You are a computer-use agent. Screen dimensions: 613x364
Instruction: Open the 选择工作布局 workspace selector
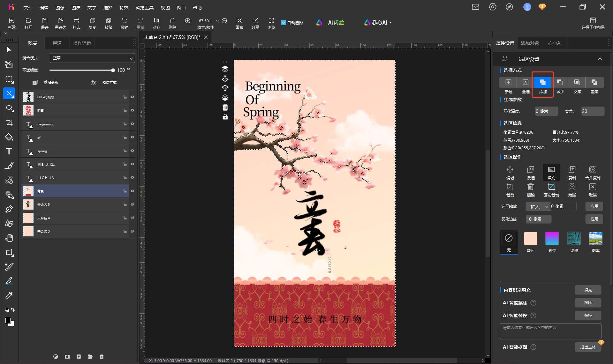point(593,23)
